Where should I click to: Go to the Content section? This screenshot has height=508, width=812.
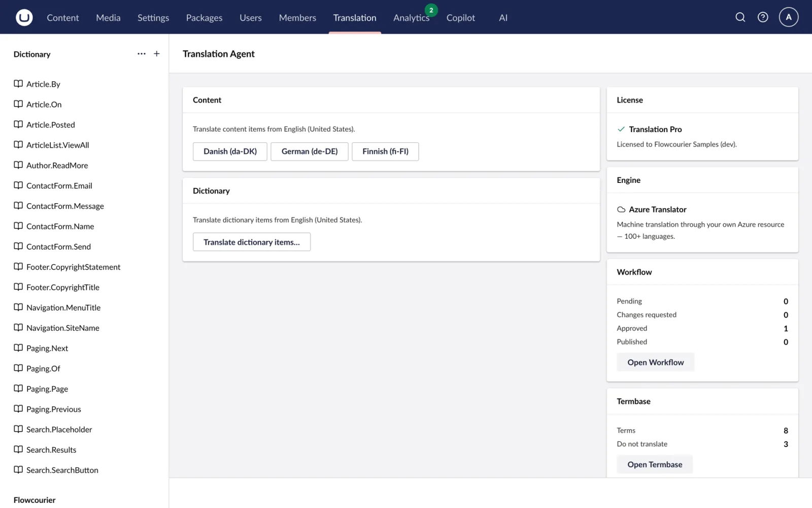[x=63, y=17]
